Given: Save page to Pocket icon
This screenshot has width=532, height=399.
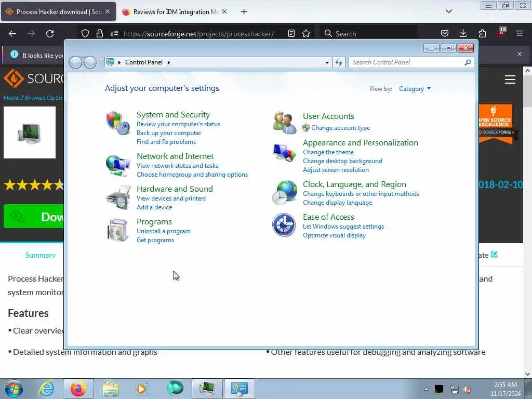Looking at the screenshot, I should [x=445, y=34].
